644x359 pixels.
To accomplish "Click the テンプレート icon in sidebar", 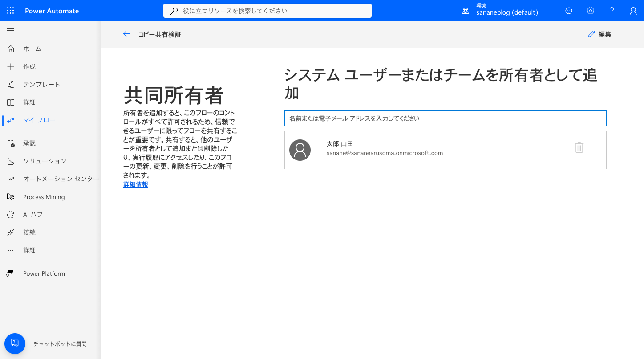I will coord(11,84).
